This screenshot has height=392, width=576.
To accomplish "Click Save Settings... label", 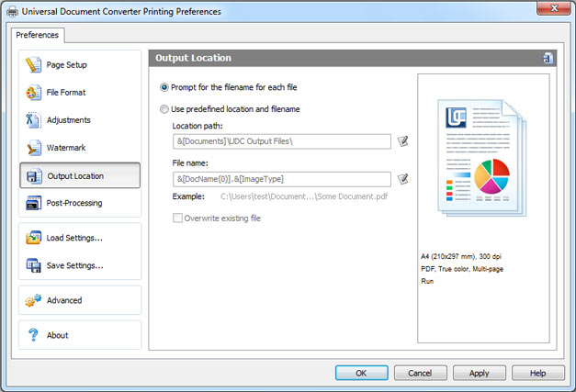I will [75, 265].
